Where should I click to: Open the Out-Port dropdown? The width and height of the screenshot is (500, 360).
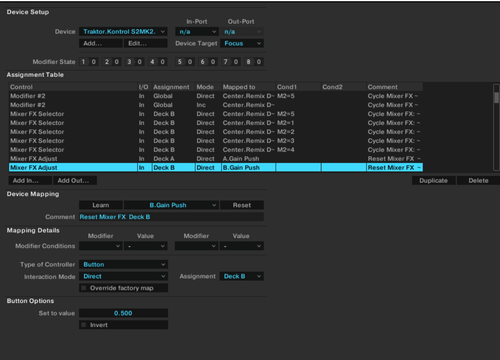click(242, 32)
